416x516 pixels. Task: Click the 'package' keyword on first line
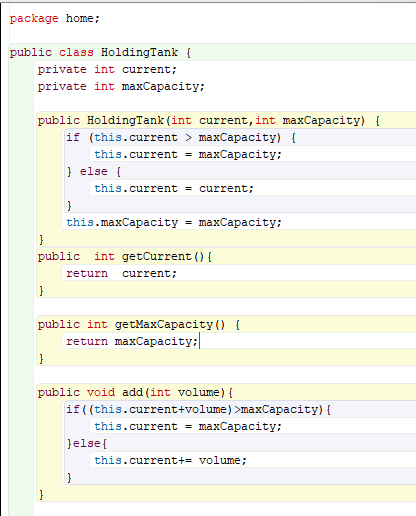click(x=34, y=19)
